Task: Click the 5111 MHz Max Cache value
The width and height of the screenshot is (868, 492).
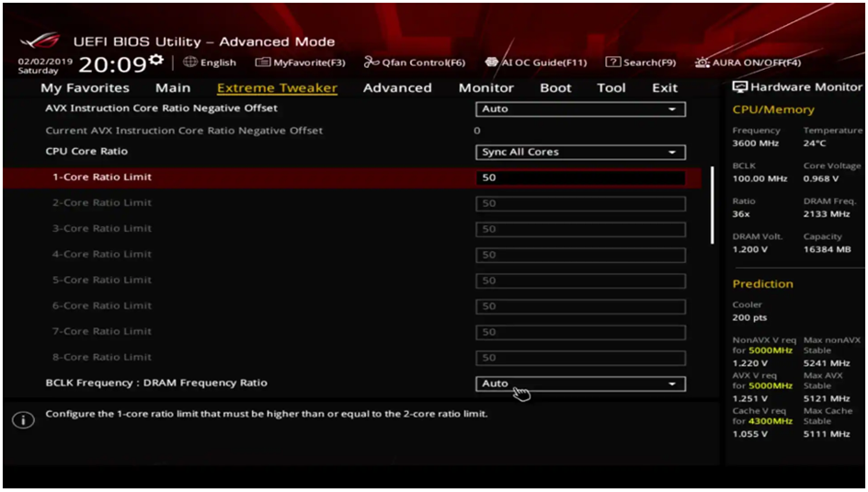Action: tap(826, 434)
